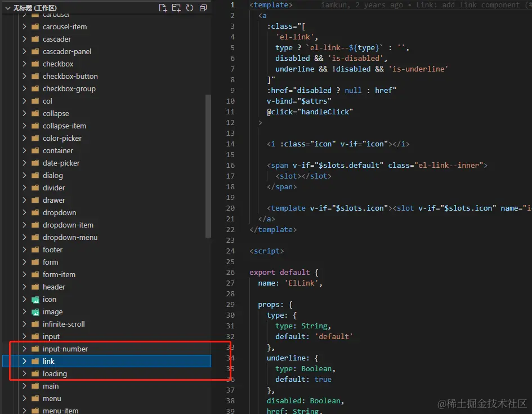Open the infinite-scroll folder
Viewport: 532px width, 414px height.
point(106,324)
